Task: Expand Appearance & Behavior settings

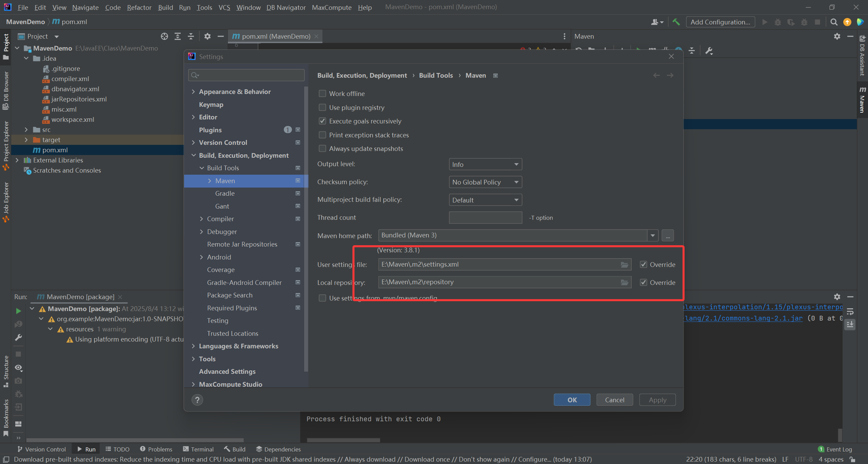Action: tap(194, 92)
